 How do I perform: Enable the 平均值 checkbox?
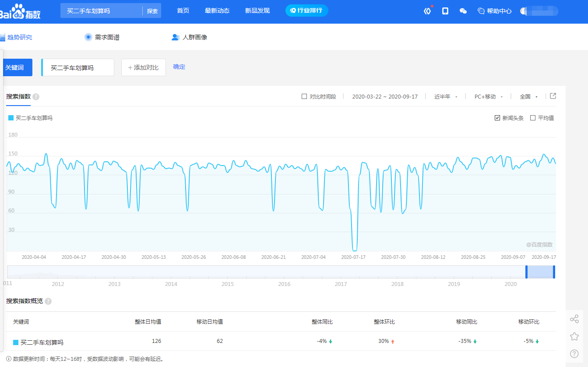533,118
